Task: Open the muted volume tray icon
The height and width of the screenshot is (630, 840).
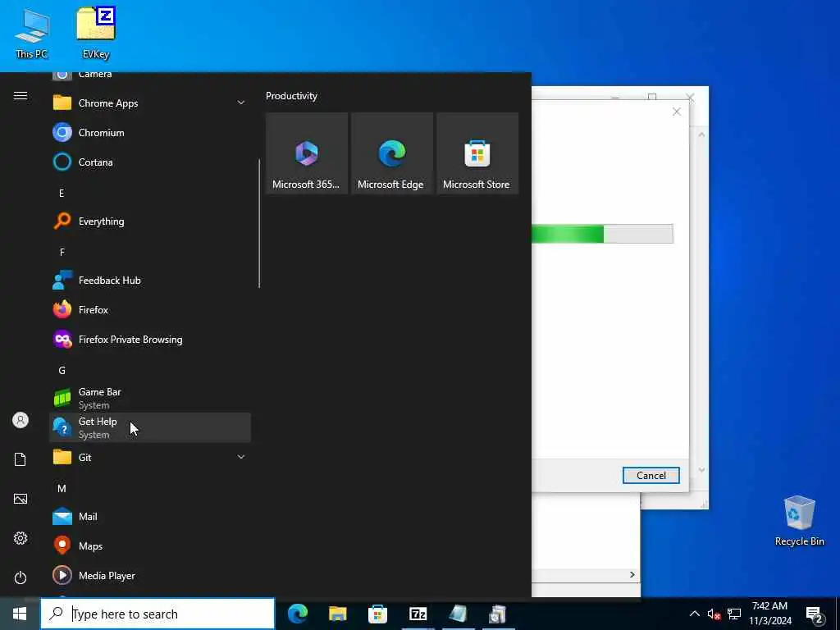Action: 714,614
